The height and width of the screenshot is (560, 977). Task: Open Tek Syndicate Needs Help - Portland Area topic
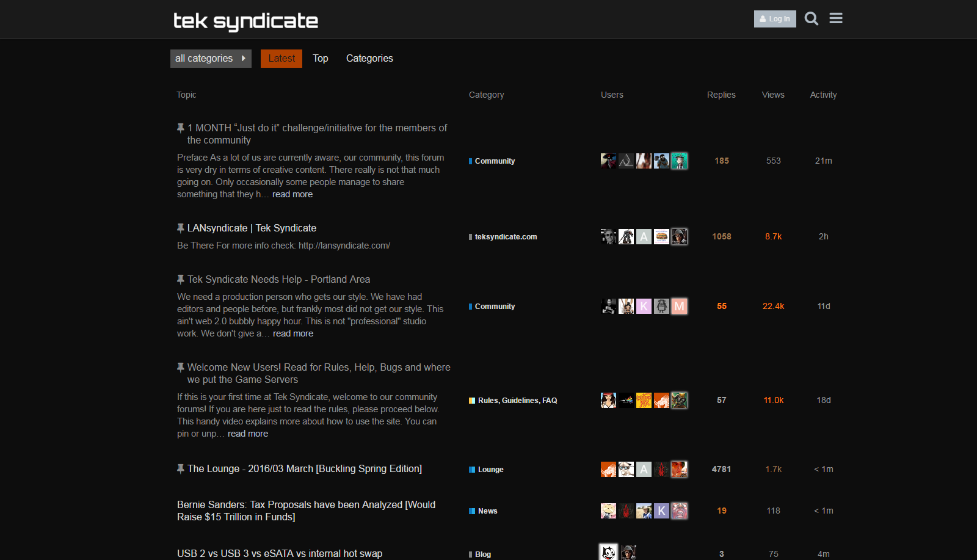pos(278,279)
